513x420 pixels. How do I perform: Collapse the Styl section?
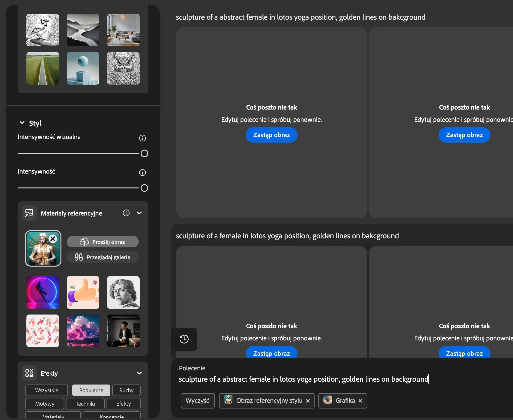(22, 123)
